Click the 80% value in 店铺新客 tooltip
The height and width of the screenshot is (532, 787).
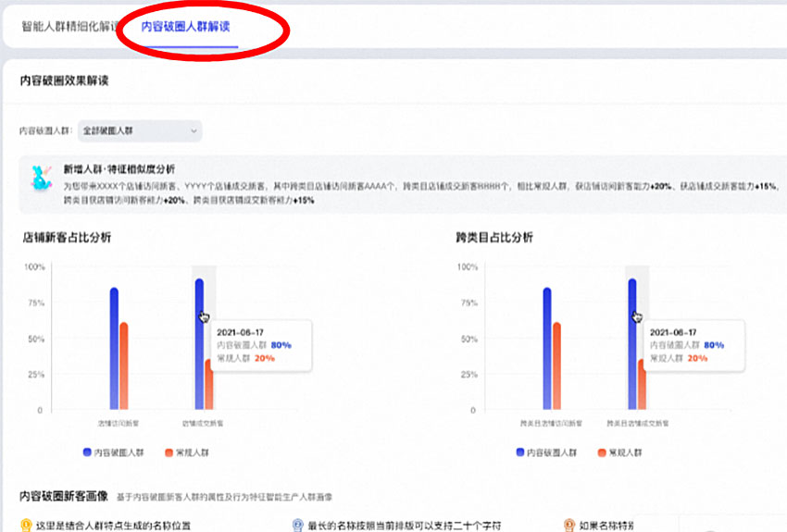[x=281, y=345]
